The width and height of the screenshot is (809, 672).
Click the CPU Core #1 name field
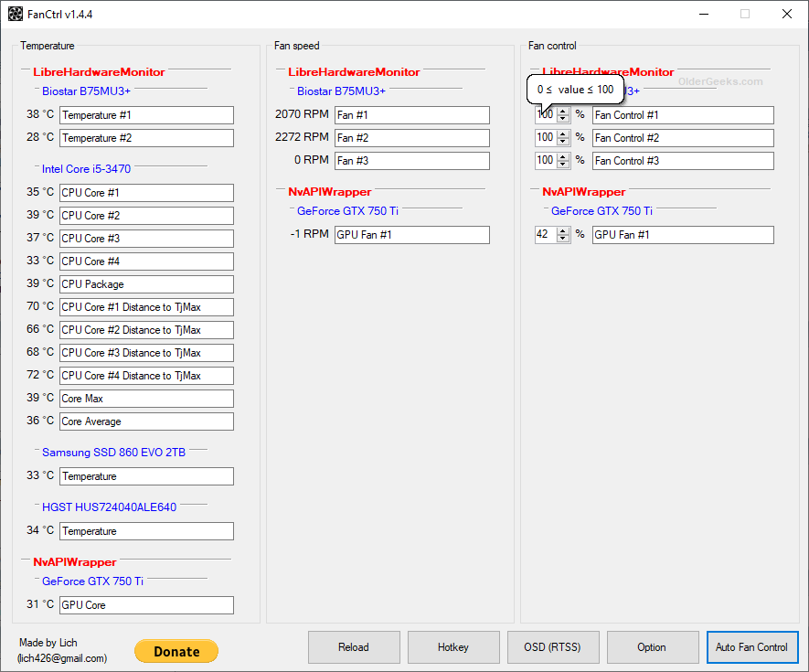(146, 193)
